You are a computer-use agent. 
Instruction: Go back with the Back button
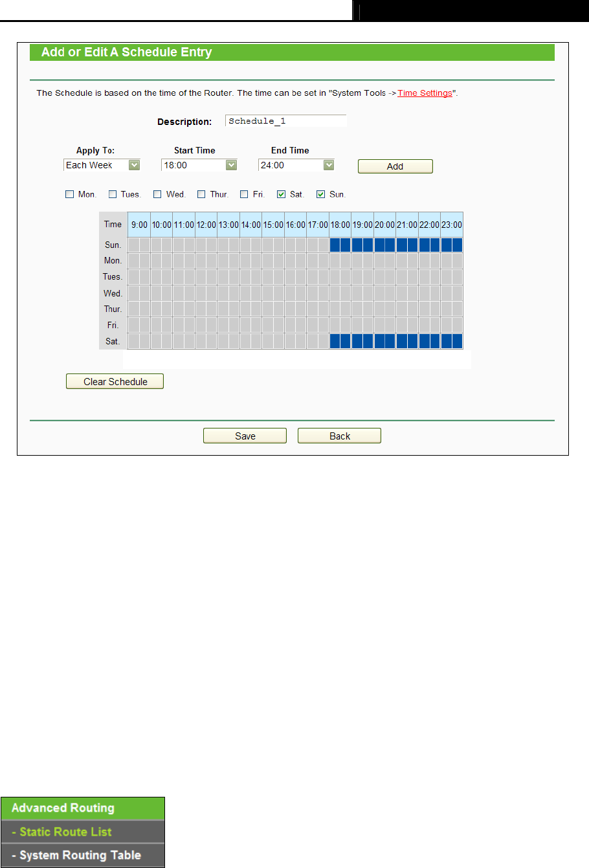click(x=339, y=436)
